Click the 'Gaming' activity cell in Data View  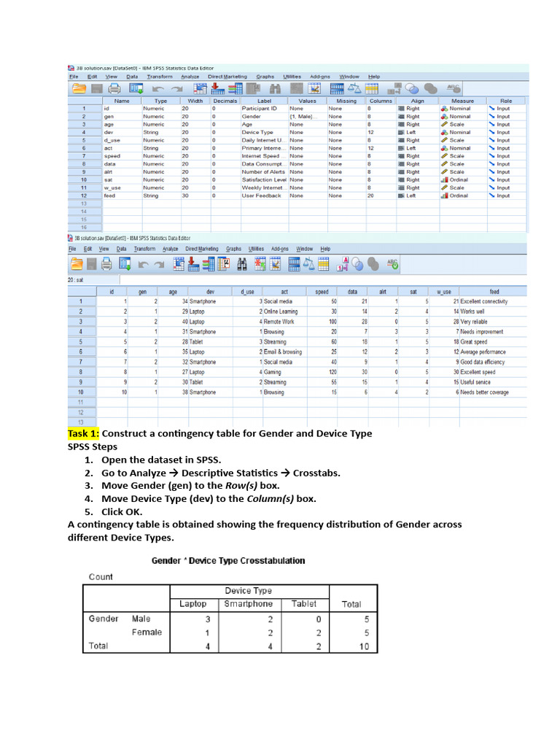(x=285, y=372)
